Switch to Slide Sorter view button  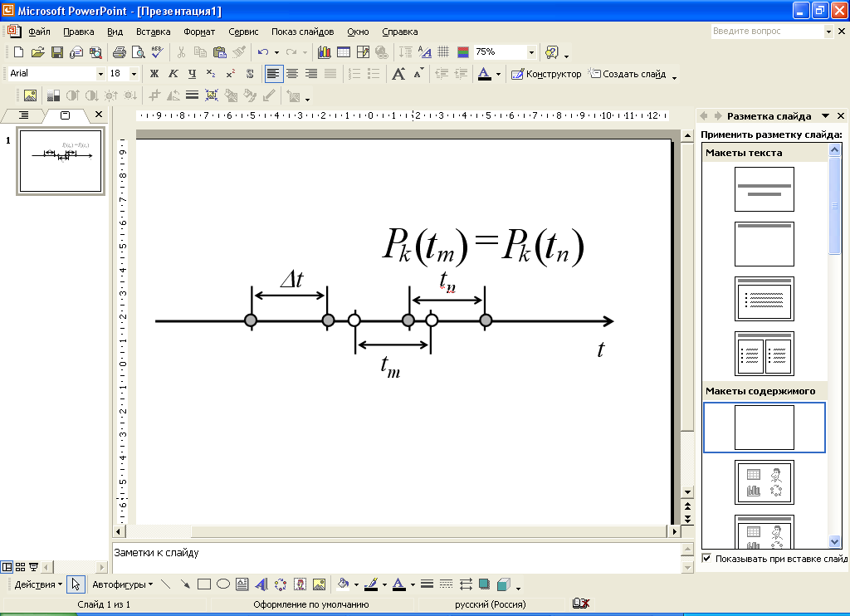tap(20, 567)
